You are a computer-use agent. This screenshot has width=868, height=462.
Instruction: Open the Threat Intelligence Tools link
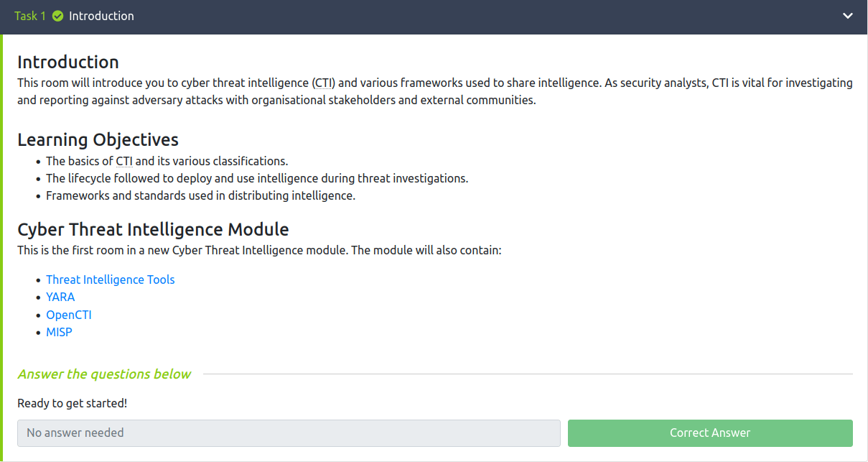[x=110, y=279]
